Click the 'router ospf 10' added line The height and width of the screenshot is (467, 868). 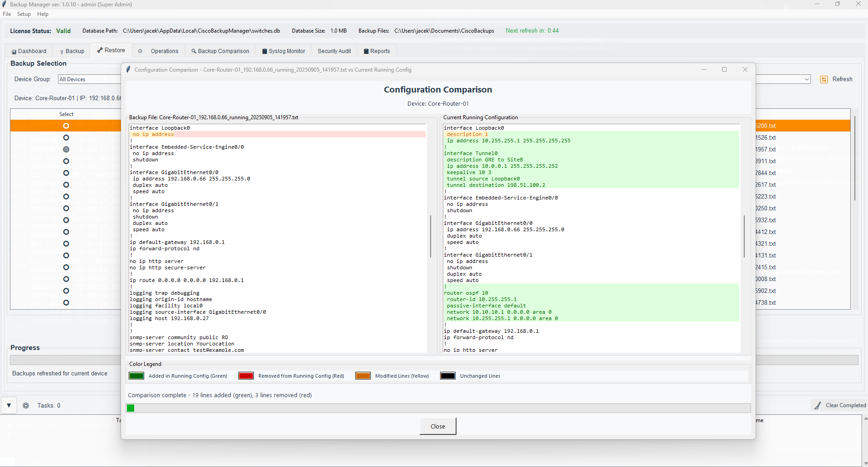[x=592, y=293]
